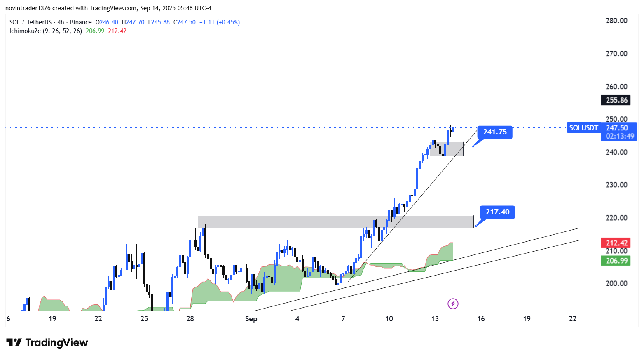Click the 247.50 current price label
Image resolution: width=644 pixels, height=358 pixels.
coord(617,128)
